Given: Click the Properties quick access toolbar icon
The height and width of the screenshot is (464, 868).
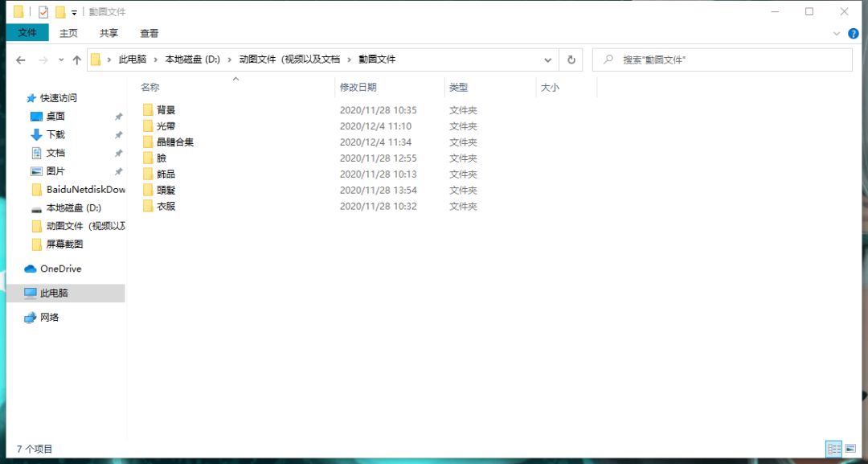Looking at the screenshot, I should [43, 11].
